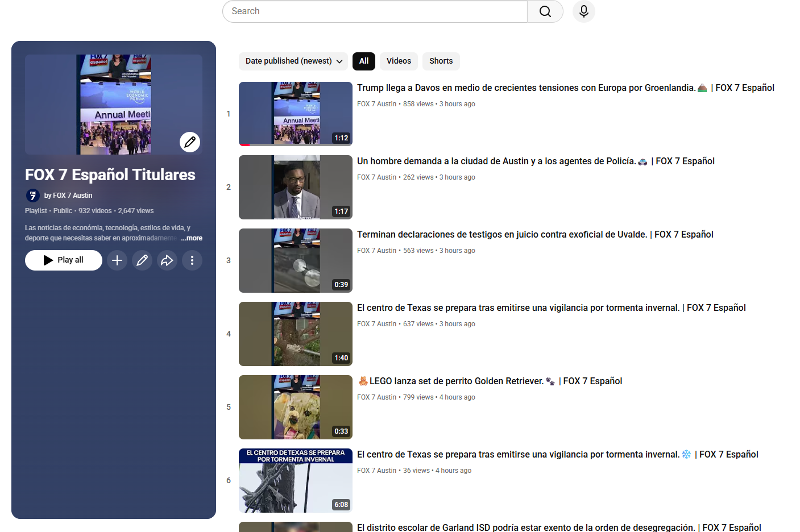Edit playlist thumbnail with pencil overlay icon

click(190, 142)
